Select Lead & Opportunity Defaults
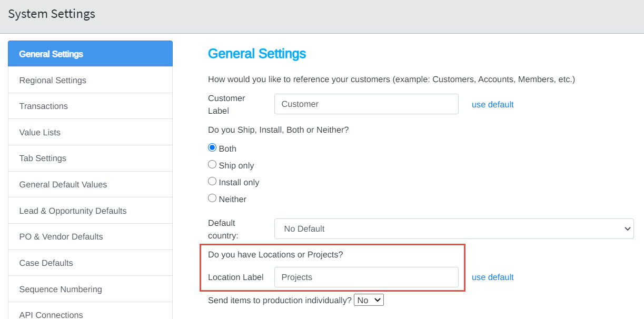Image resolution: width=644 pixels, height=319 pixels. click(x=73, y=210)
